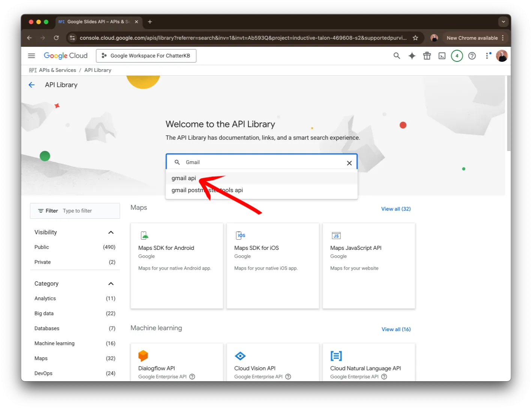Image resolution: width=532 pixels, height=409 pixels.
Task: Open project picker Google Workspace For ChatterKB
Action: coord(146,56)
